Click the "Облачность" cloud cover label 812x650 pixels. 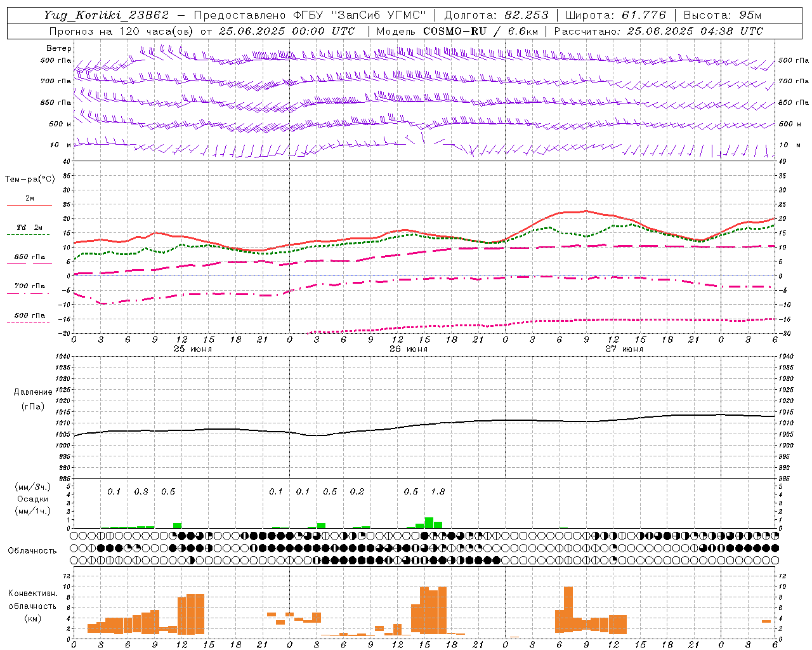(32, 551)
